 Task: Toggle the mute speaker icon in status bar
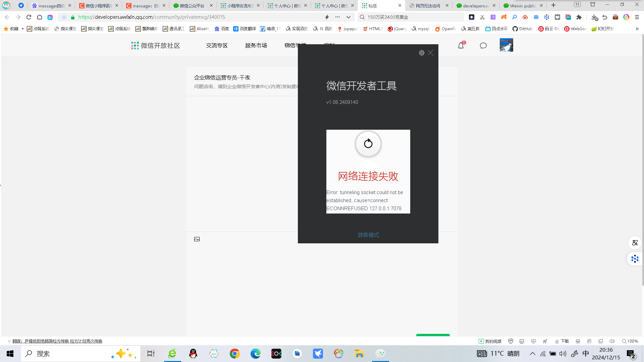pos(612,341)
